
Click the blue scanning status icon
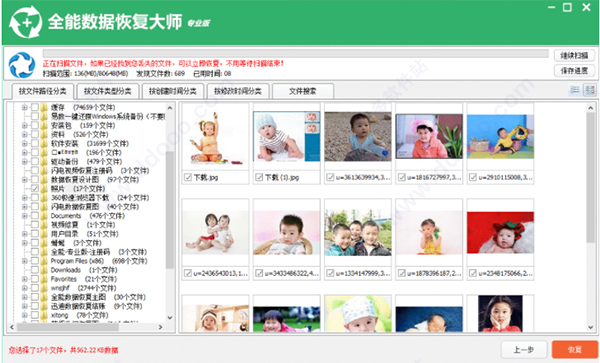pos(22,65)
